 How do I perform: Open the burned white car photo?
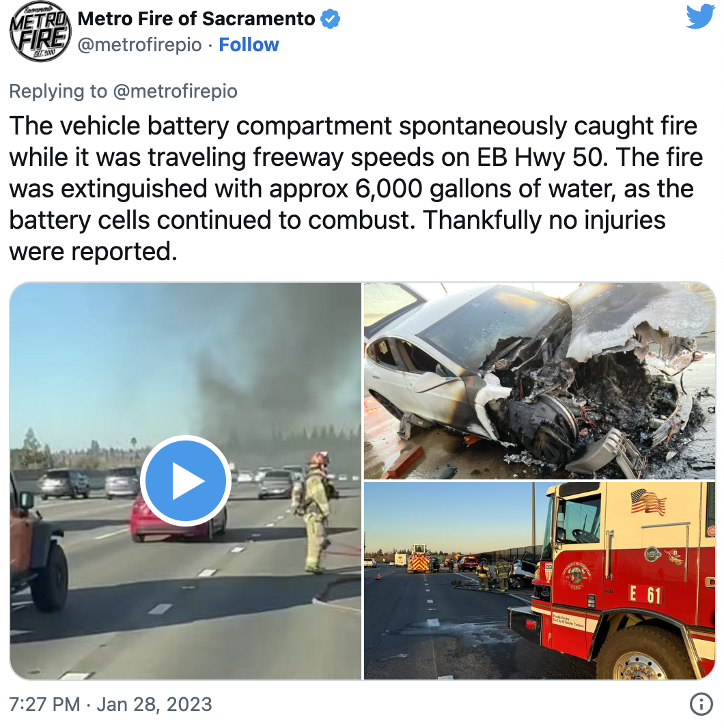click(539, 380)
